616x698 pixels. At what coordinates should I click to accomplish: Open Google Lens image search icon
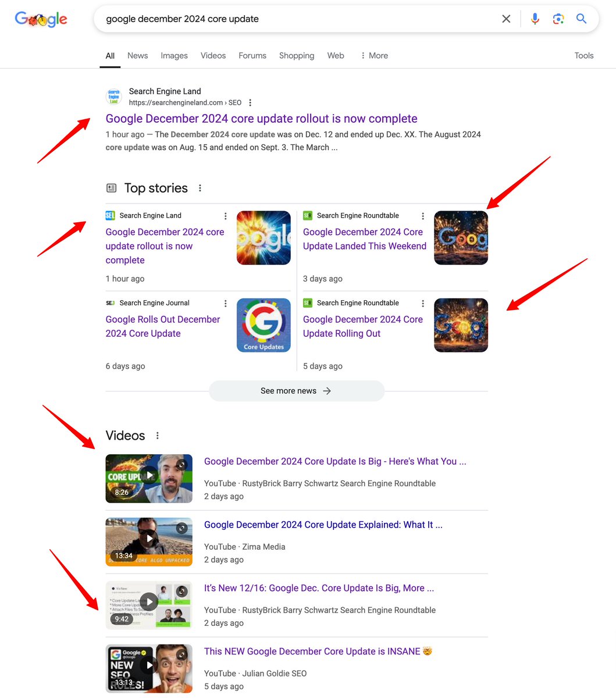tap(558, 19)
